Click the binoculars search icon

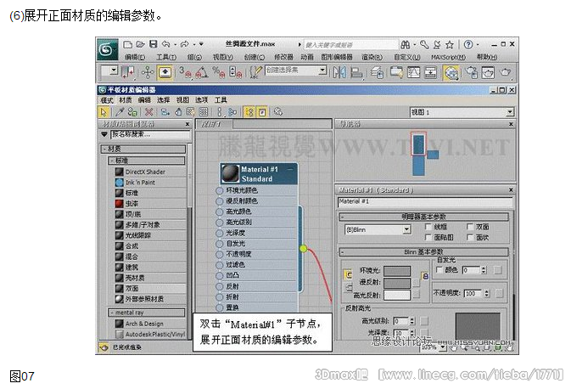(x=406, y=45)
